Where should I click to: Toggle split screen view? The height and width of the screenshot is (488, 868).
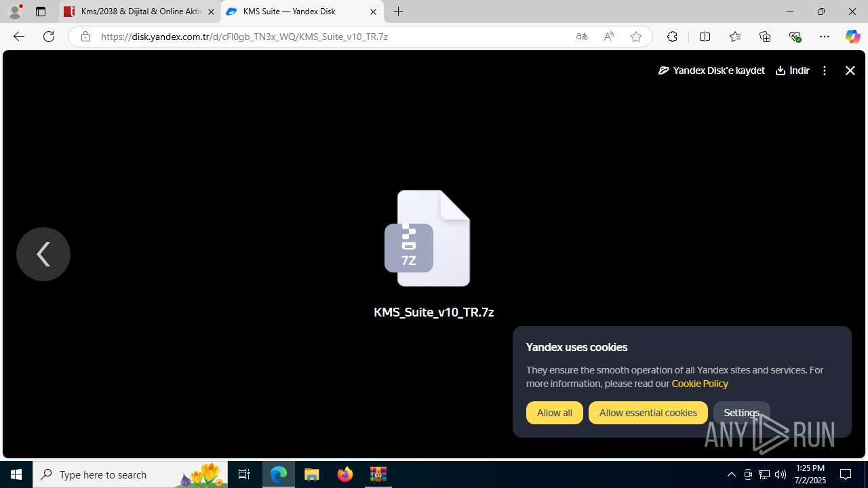pos(705,37)
